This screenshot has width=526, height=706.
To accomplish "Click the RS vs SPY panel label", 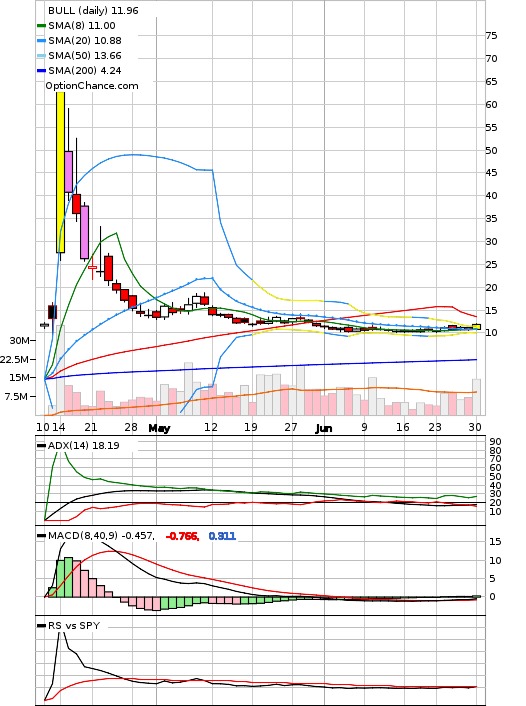I will click(74, 626).
